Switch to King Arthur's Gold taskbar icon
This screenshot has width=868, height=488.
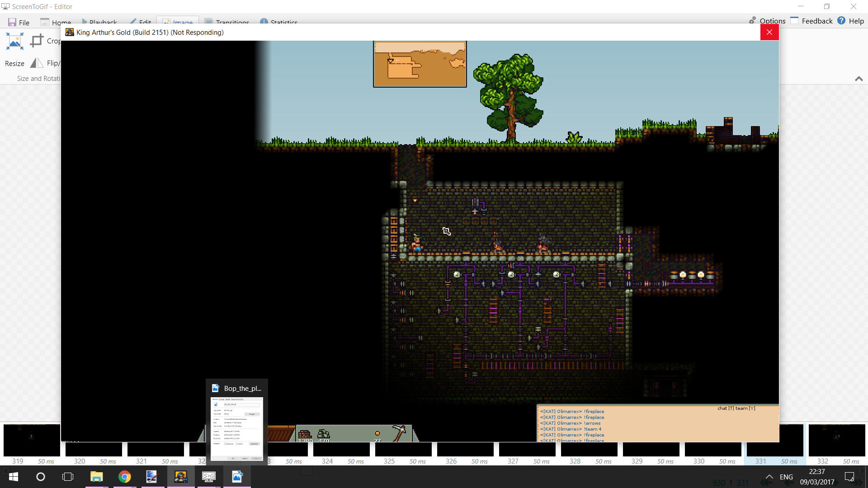(180, 477)
